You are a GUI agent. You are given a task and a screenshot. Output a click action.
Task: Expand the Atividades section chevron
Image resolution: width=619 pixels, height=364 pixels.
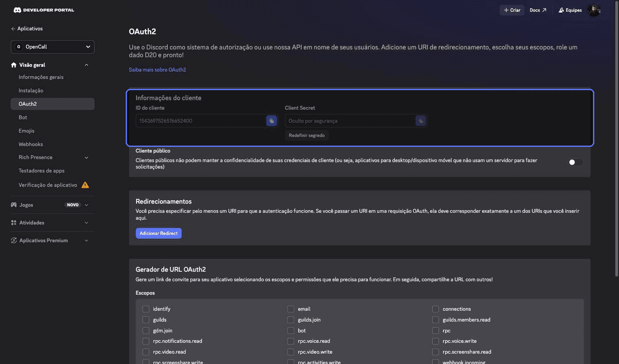click(86, 223)
